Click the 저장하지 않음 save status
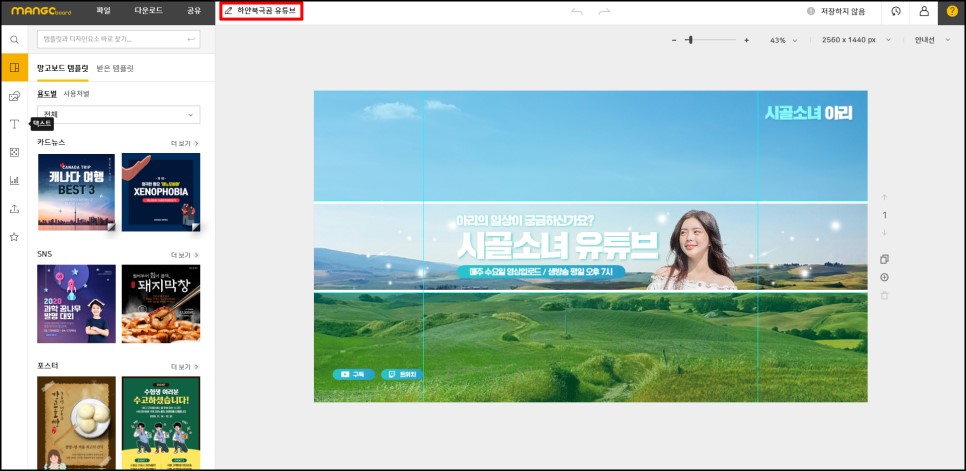The height and width of the screenshot is (471, 966). [843, 12]
